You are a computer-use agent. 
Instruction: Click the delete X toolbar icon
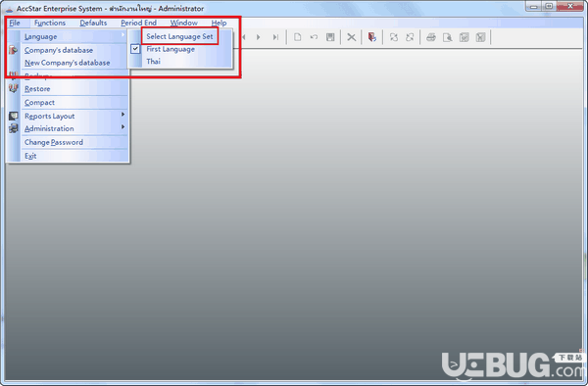352,37
